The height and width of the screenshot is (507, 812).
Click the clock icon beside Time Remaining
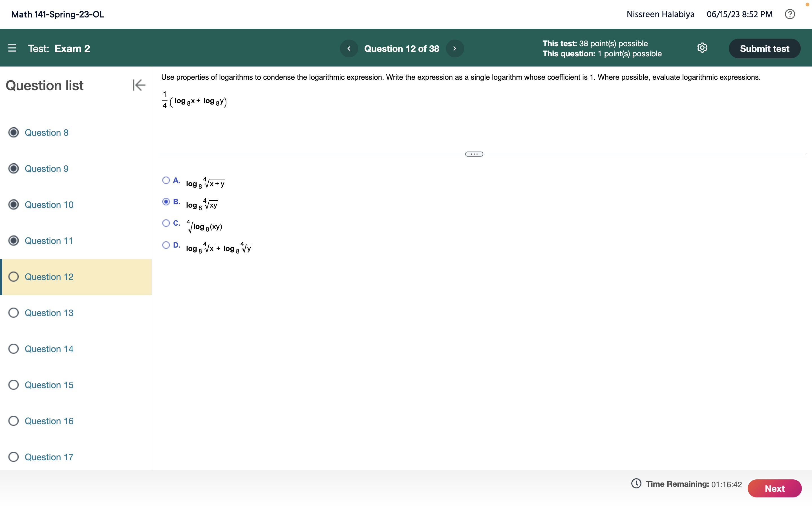click(x=637, y=484)
